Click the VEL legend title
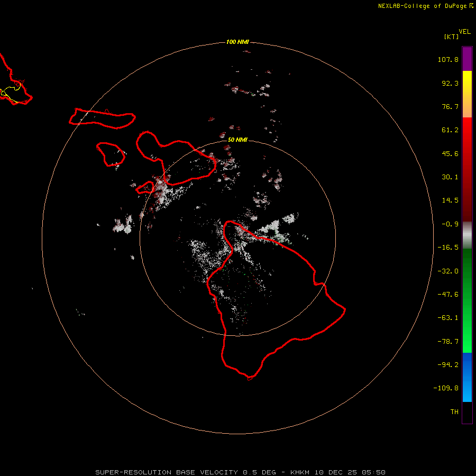476x476 pixels. pos(464,32)
